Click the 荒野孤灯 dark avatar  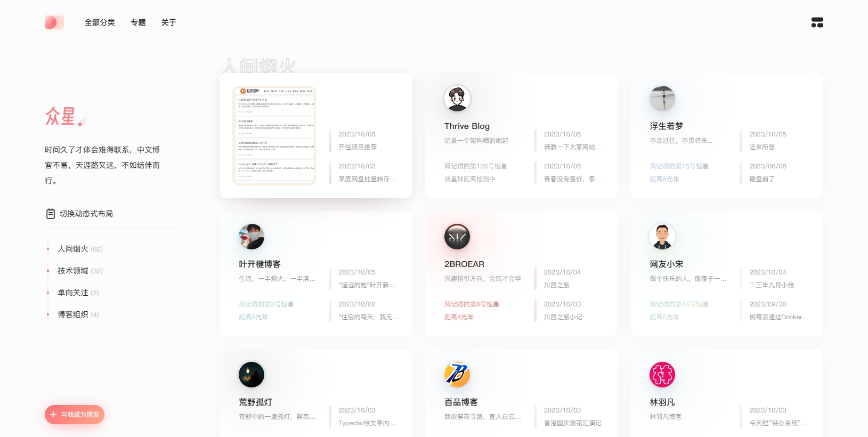pos(252,375)
